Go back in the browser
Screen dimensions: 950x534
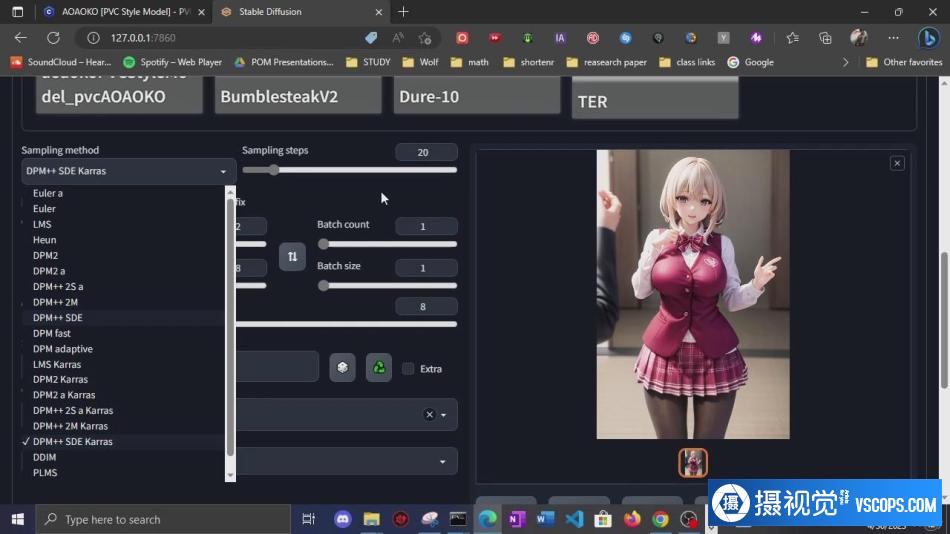click(x=21, y=38)
